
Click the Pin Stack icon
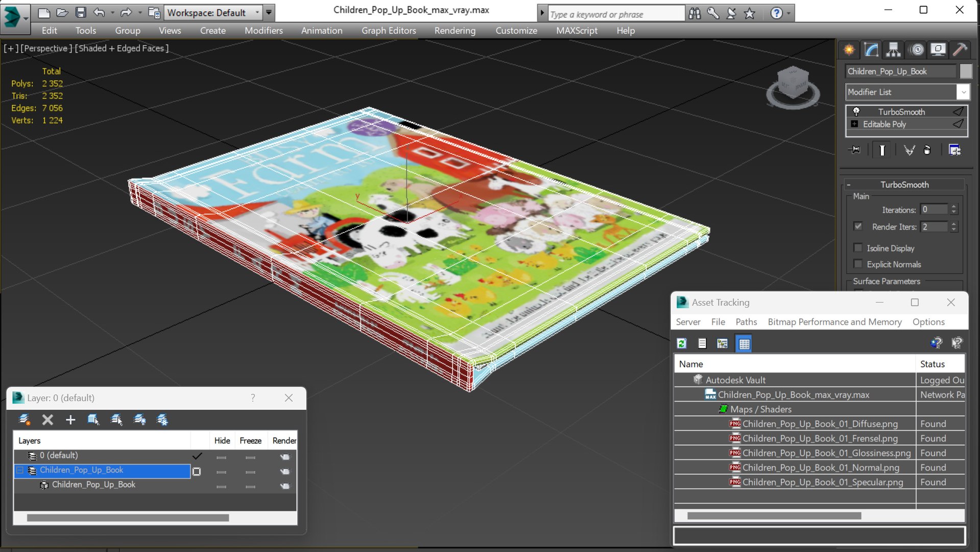tap(854, 150)
